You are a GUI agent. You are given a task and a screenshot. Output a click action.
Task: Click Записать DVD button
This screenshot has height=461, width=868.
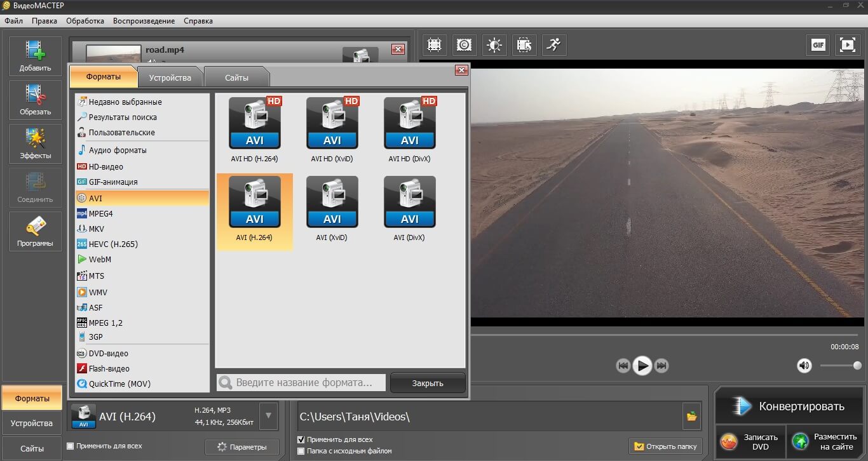[x=750, y=441]
